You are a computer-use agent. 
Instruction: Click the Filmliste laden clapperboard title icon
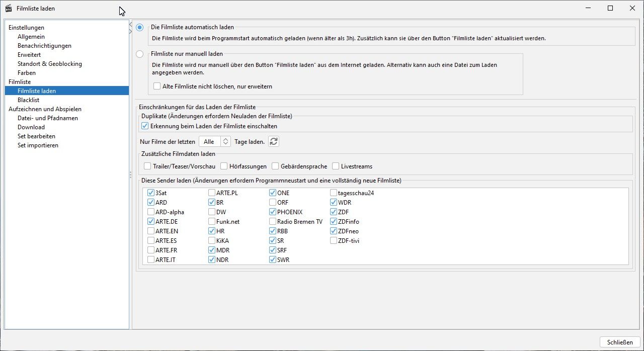[x=9, y=9]
